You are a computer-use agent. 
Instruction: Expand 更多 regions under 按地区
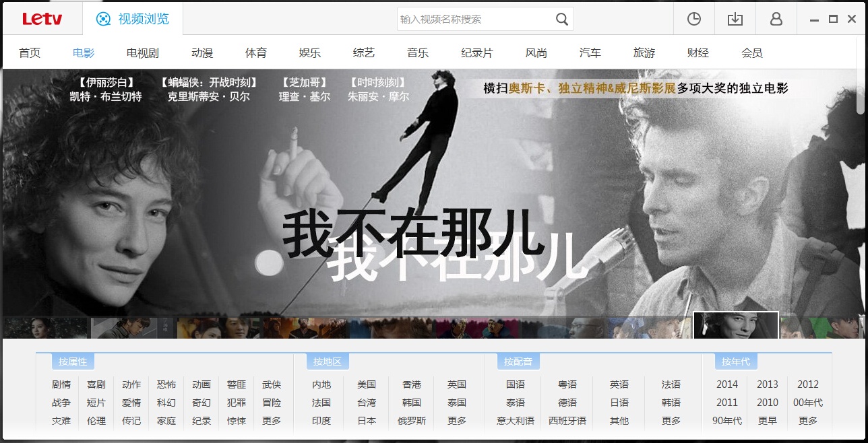tap(457, 421)
